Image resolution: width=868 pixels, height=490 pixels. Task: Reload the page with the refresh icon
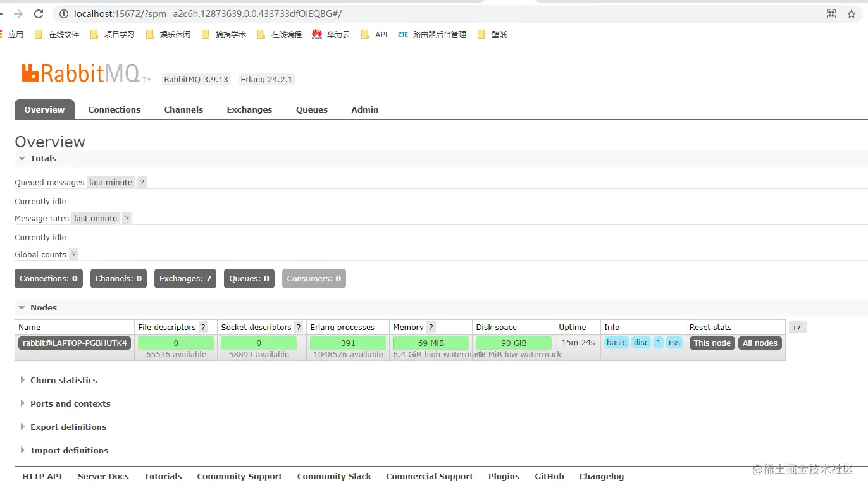(x=39, y=14)
